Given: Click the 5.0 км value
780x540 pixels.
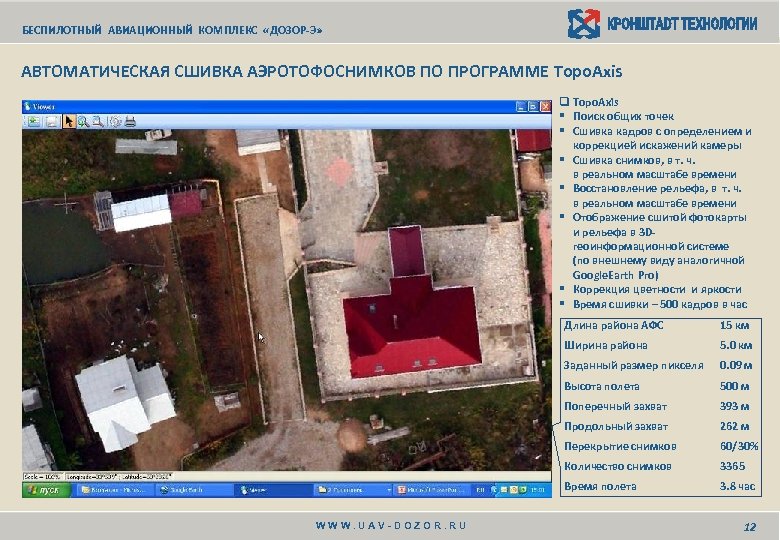Looking at the screenshot, I should tap(736, 345).
